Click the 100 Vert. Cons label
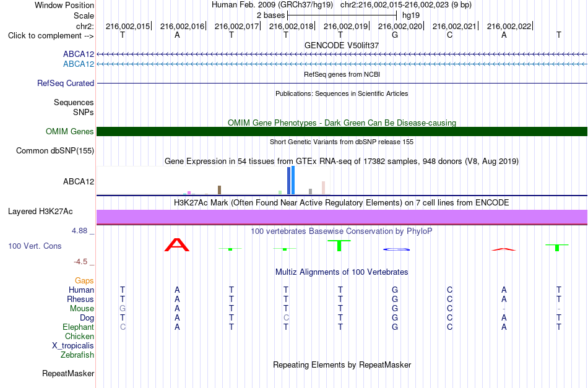588x388 pixels. pos(35,246)
